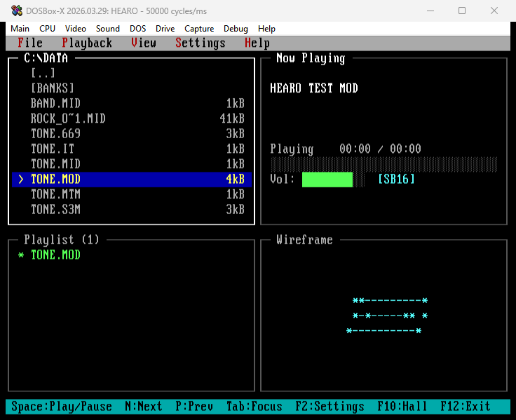Open HEARO File menu
516x420 pixels.
[30, 43]
